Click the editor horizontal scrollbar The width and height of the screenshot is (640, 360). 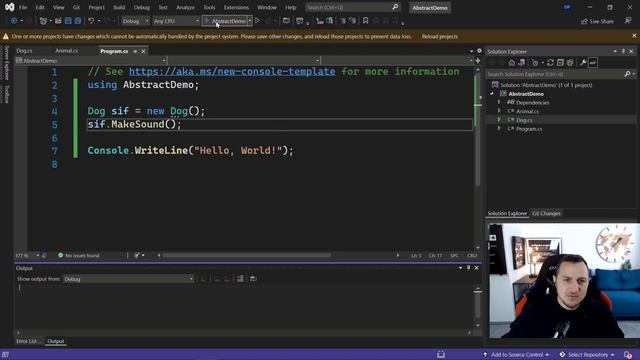point(247,256)
